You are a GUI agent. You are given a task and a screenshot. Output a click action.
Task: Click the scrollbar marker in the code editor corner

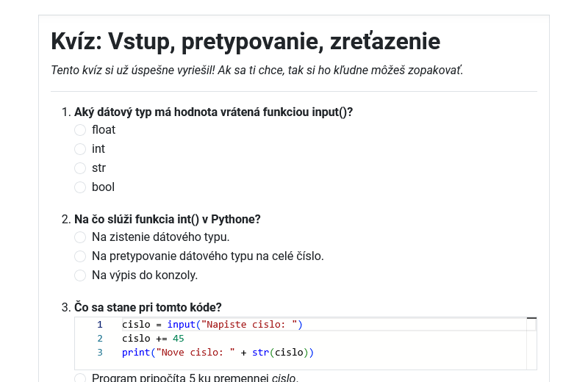pos(532,319)
